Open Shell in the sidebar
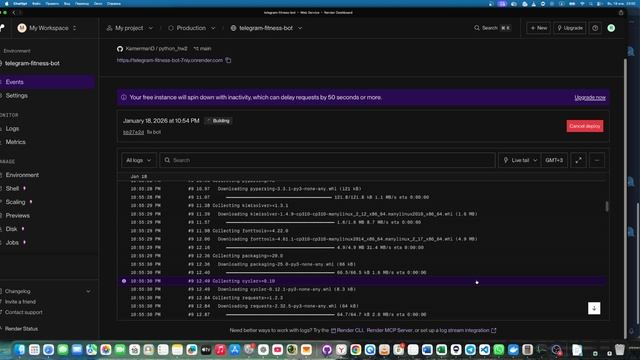 [12, 189]
